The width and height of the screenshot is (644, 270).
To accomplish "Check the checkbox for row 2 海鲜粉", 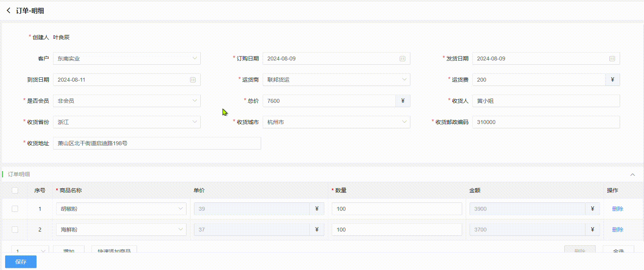I will coord(15,230).
